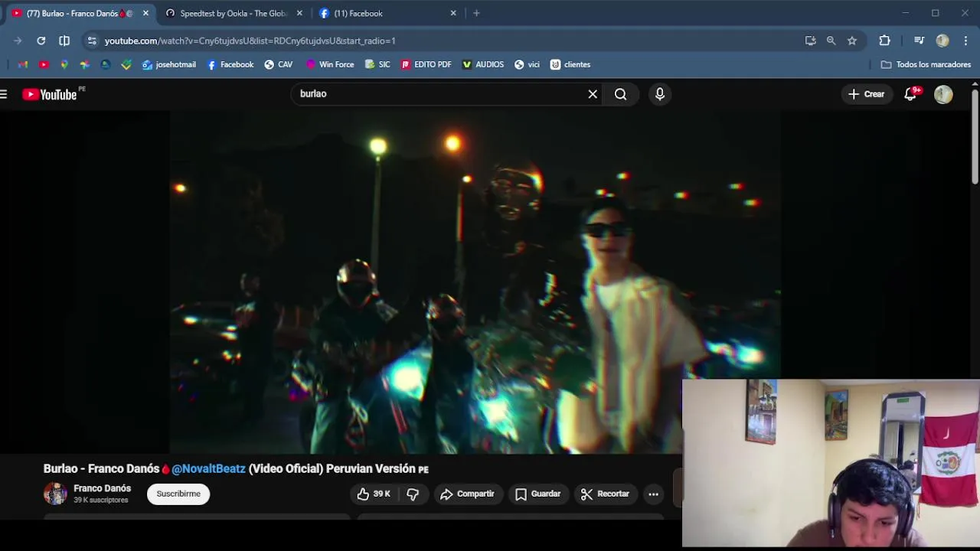Image resolution: width=980 pixels, height=551 pixels.
Task: Install the app with the address bar icon
Action: (810, 41)
